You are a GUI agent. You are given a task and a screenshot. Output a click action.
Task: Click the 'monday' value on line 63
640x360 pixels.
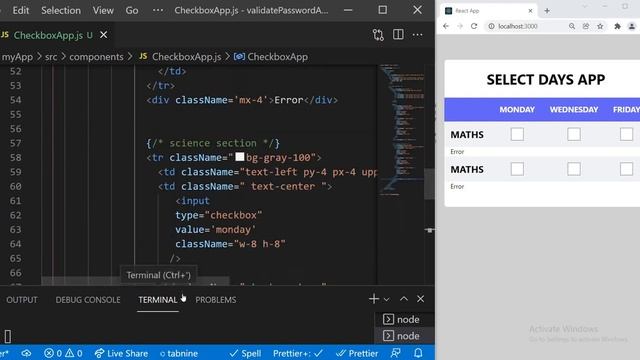click(x=233, y=229)
